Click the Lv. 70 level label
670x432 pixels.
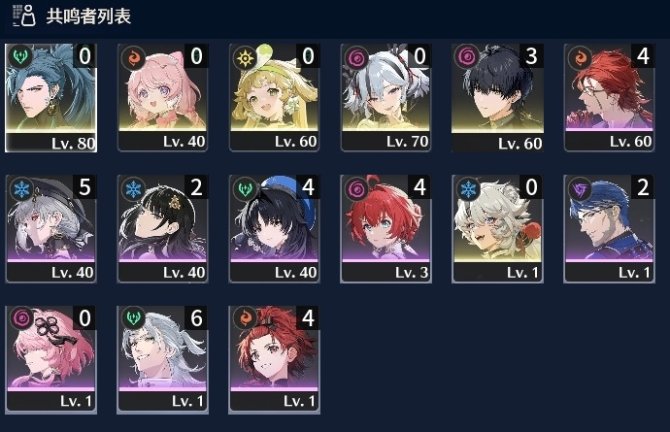[x=407, y=141]
